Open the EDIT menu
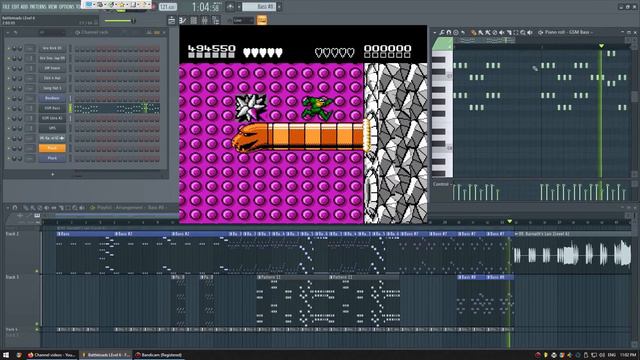640x360 pixels. pyautogui.click(x=16, y=7)
